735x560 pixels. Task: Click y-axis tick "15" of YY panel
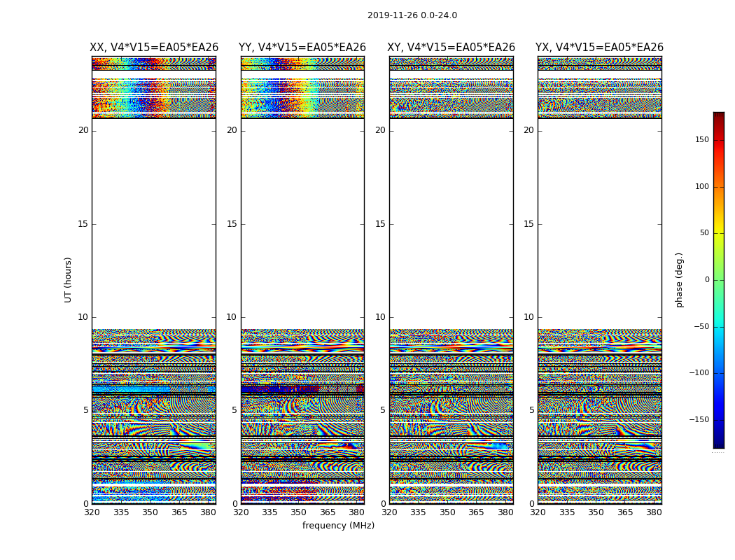click(232, 224)
